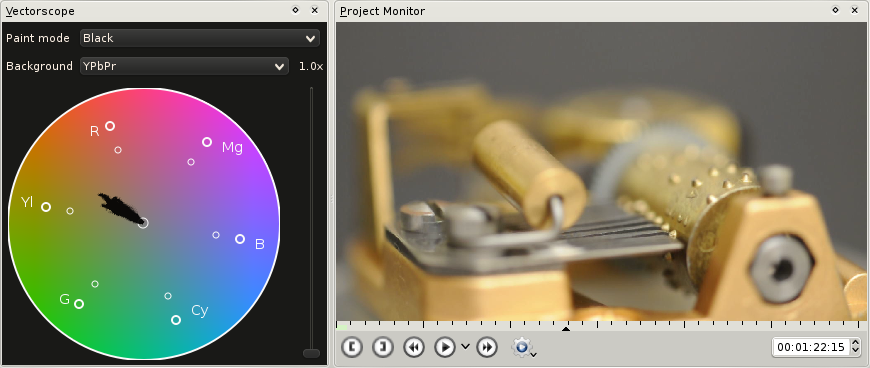Viewport: 870px width, 368px height.
Task: Click the Project Monitor panel title
Action: pos(382,11)
